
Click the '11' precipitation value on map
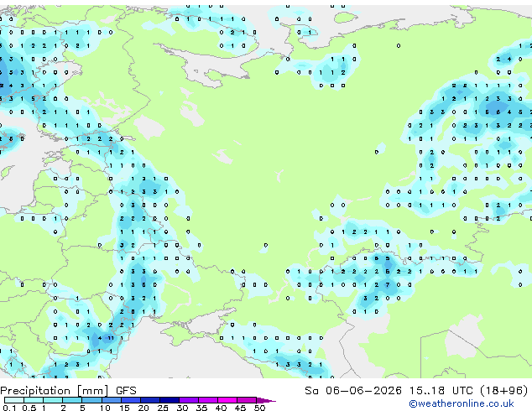click(x=111, y=338)
